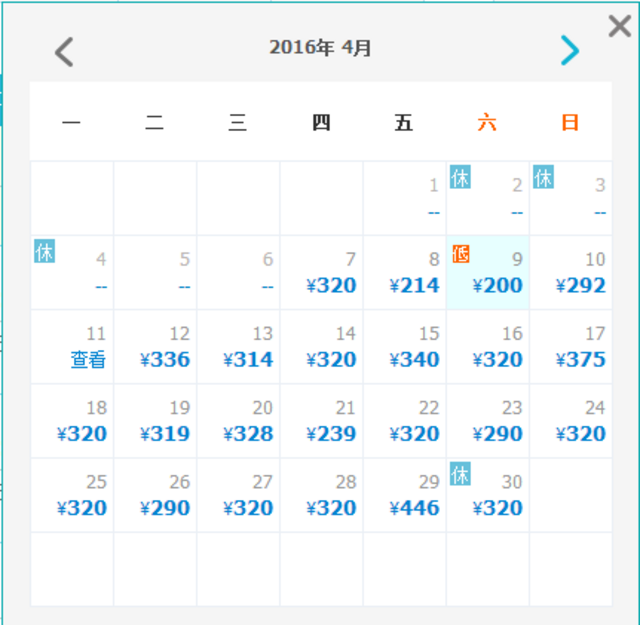Click the lowest-price badge on April 9

tap(461, 252)
